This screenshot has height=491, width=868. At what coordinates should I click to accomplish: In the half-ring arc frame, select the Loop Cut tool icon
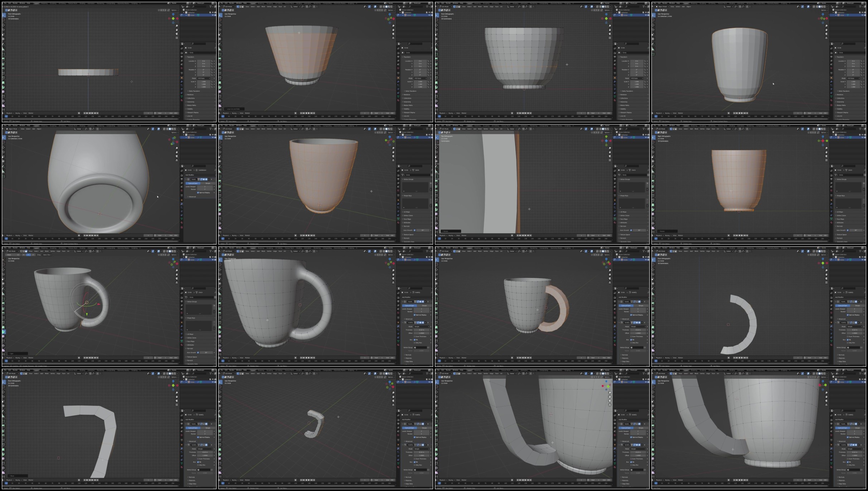click(x=653, y=318)
